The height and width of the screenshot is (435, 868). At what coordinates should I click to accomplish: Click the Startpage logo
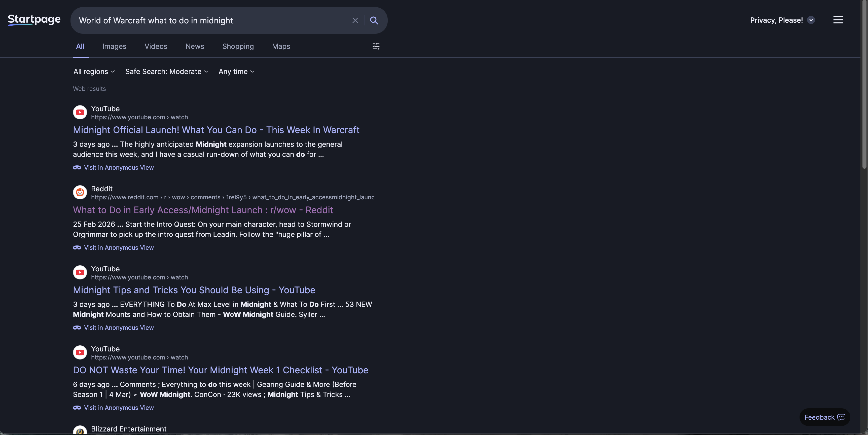34,20
